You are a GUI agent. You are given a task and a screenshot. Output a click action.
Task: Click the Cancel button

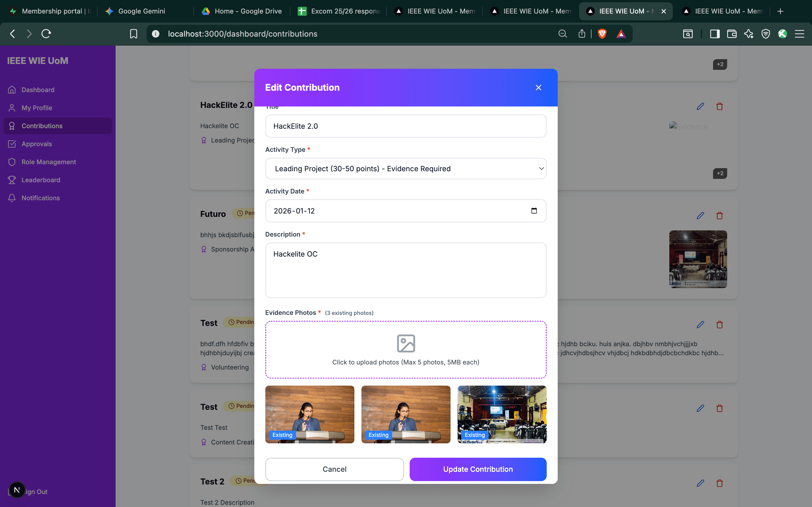[334, 469]
